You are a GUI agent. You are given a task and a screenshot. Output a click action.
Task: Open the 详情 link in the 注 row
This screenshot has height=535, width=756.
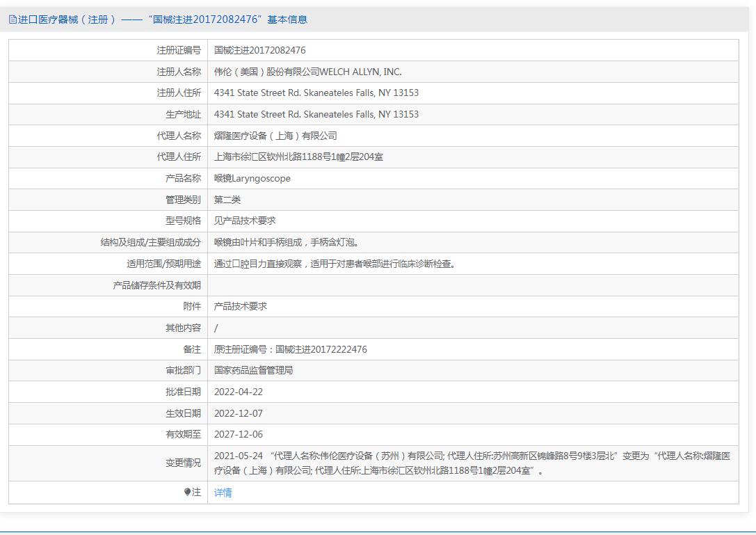click(223, 493)
